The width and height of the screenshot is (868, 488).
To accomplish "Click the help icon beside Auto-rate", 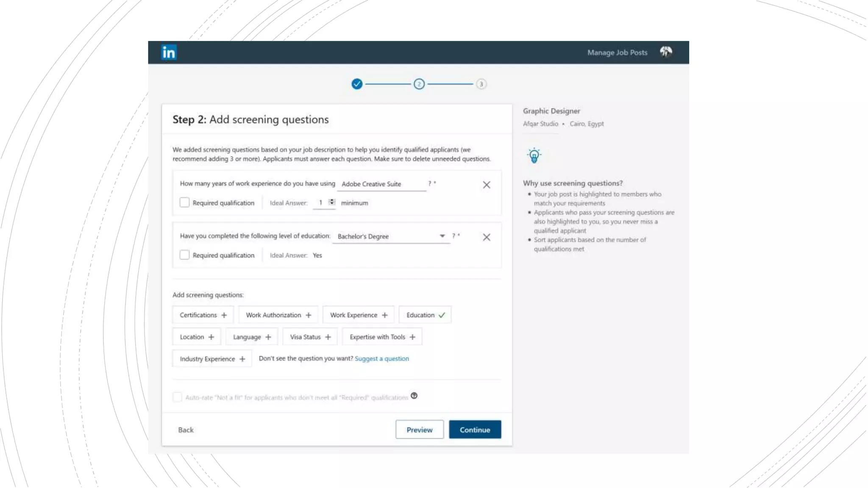I will coord(414,396).
